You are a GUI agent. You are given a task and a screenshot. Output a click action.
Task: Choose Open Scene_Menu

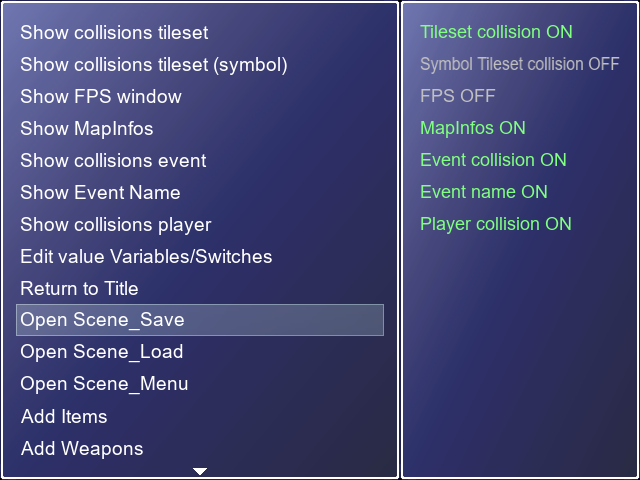pos(104,384)
